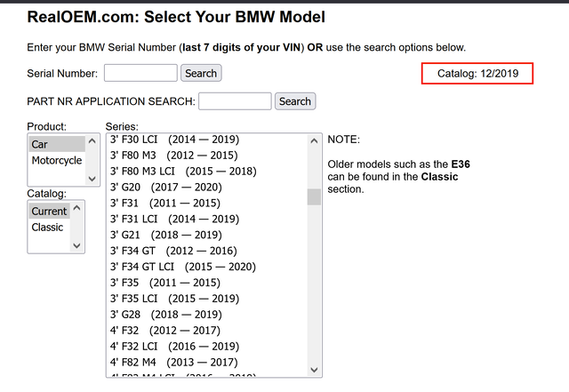The image size is (569, 392).
Task: Select 3' F34 GT (2012 — 2016)
Action: pyautogui.click(x=207, y=252)
